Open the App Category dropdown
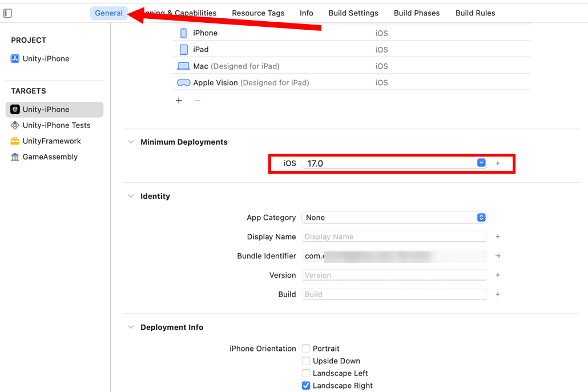The image size is (588, 392). [394, 217]
